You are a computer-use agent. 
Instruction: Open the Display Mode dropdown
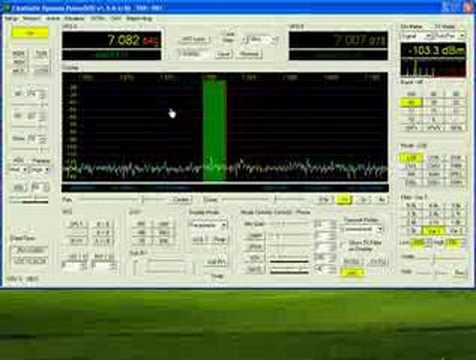click(x=208, y=225)
